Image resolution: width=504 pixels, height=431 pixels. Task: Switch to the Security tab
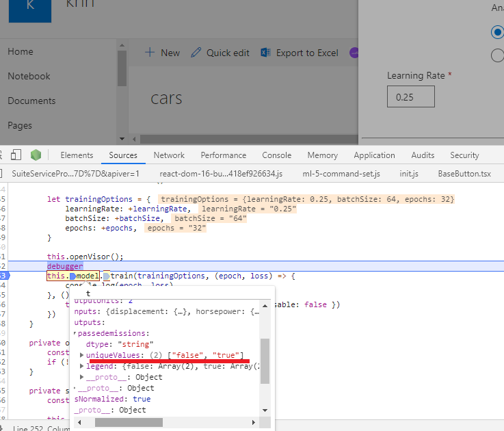[464, 155]
